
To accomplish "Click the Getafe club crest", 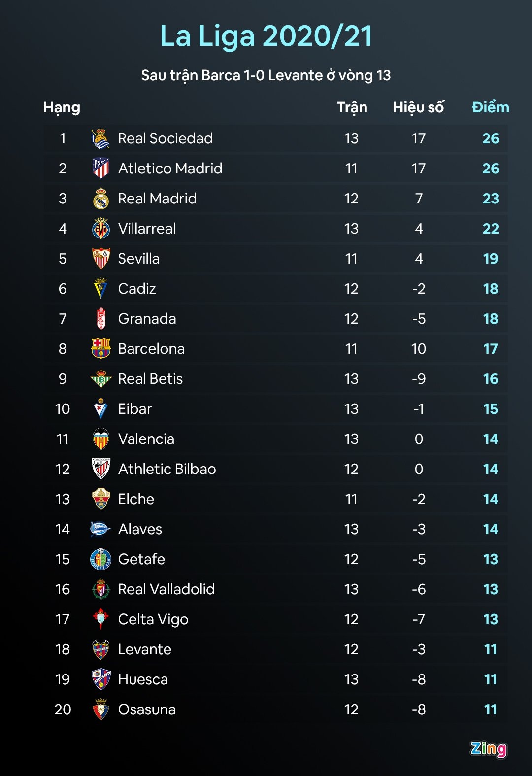I will click(x=101, y=559).
